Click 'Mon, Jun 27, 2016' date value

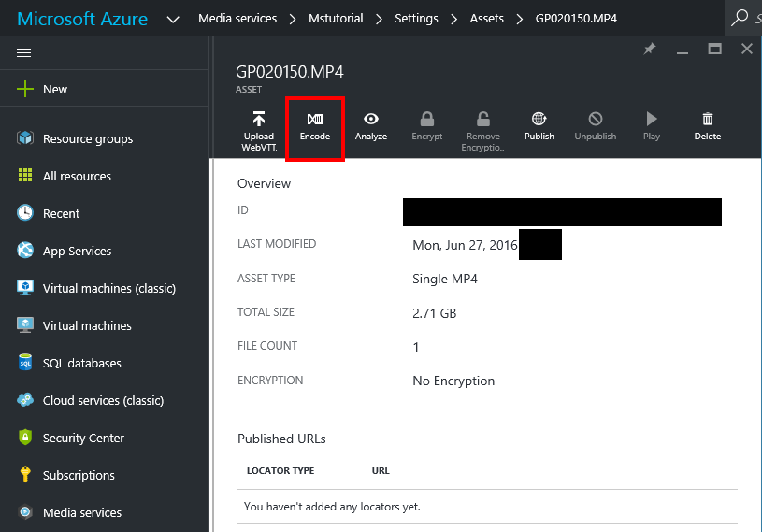(465, 245)
